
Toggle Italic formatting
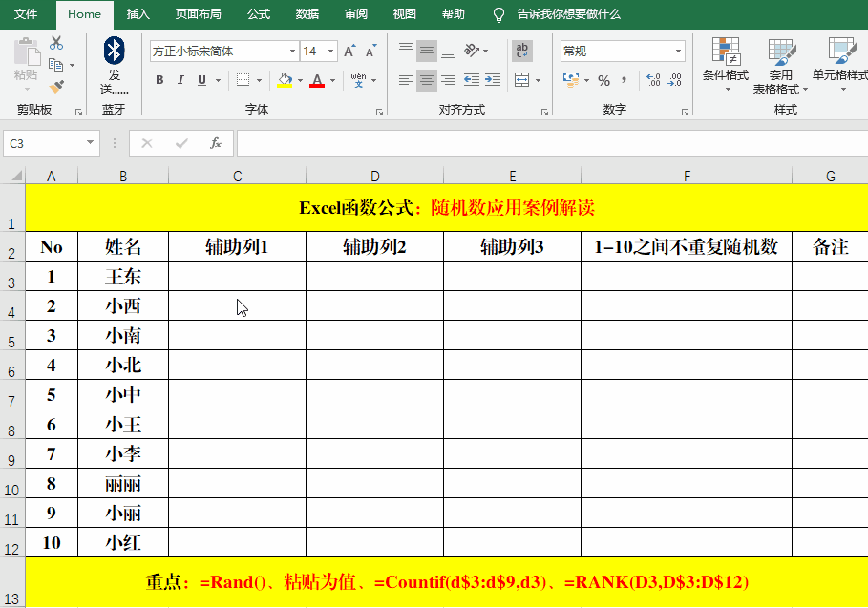pyautogui.click(x=181, y=80)
